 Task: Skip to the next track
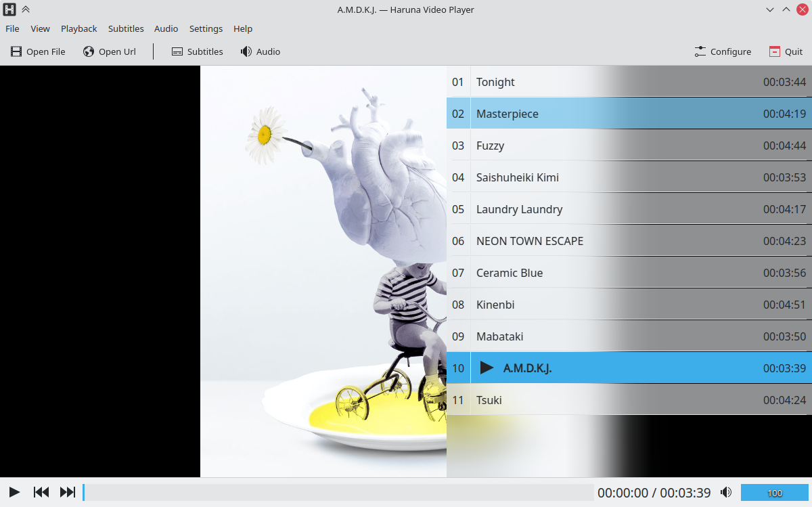(x=68, y=492)
